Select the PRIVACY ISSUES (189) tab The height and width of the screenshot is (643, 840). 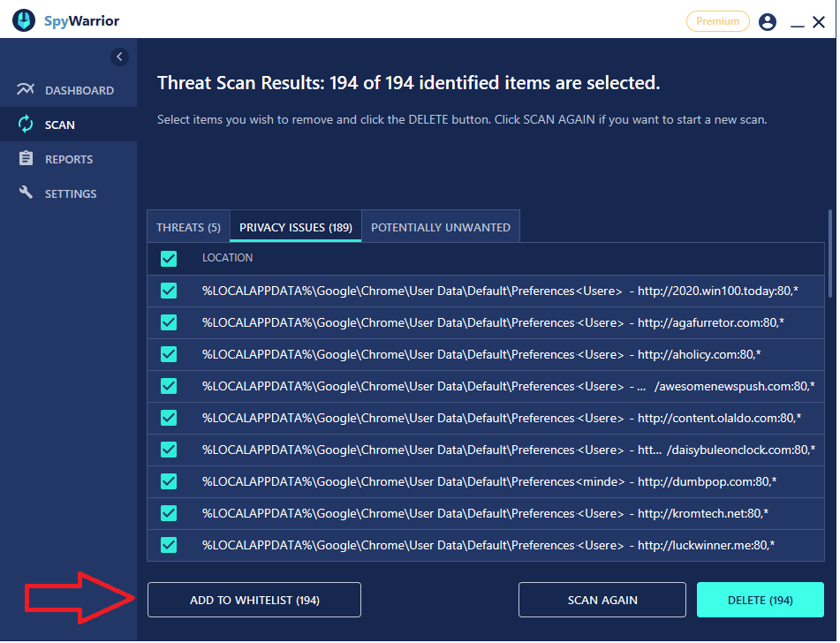click(x=296, y=227)
